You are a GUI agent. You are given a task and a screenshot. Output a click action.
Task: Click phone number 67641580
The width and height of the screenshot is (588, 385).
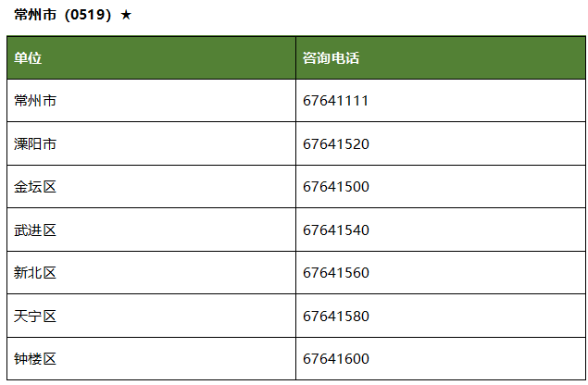pos(336,316)
